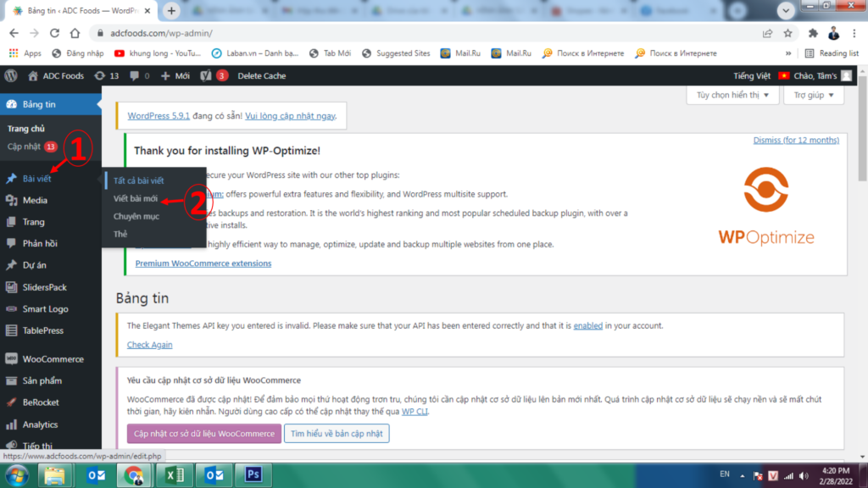
Task: Dismiss WP-Optimize notice for 12 months
Action: pos(795,140)
